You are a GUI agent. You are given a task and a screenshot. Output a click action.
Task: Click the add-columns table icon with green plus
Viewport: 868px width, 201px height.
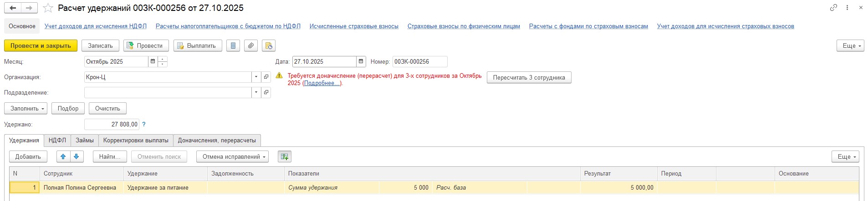tap(285, 157)
